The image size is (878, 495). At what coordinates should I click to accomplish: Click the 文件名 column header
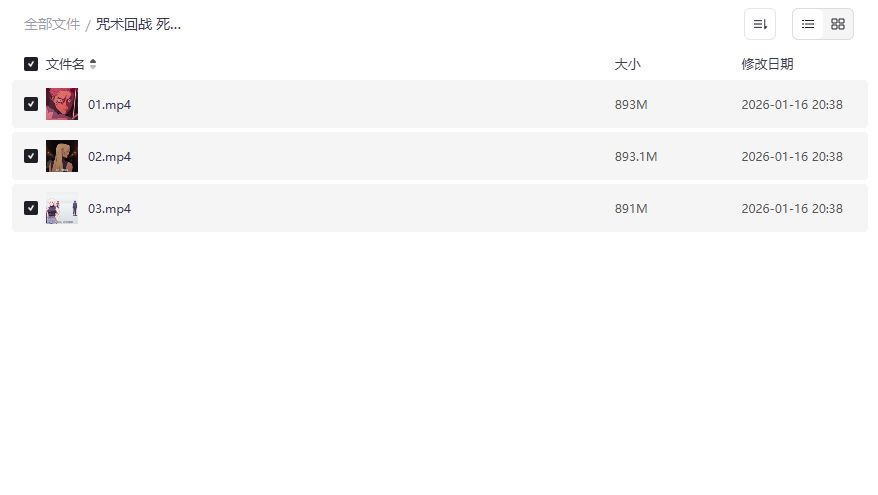pyautogui.click(x=65, y=64)
